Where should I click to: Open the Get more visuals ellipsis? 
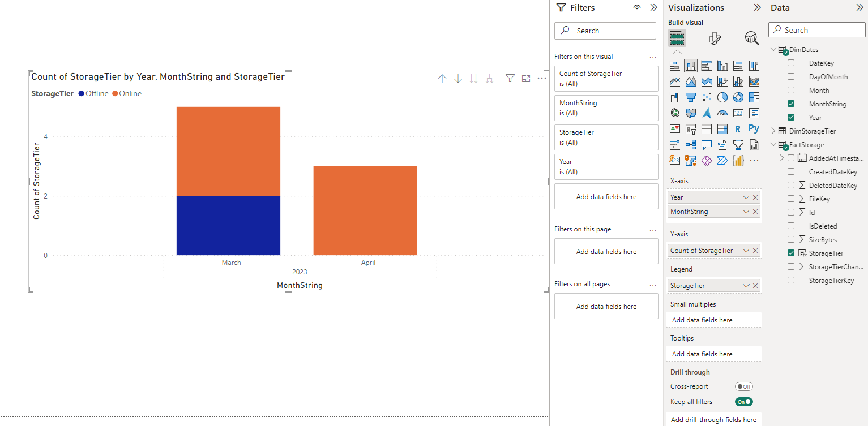(754, 160)
